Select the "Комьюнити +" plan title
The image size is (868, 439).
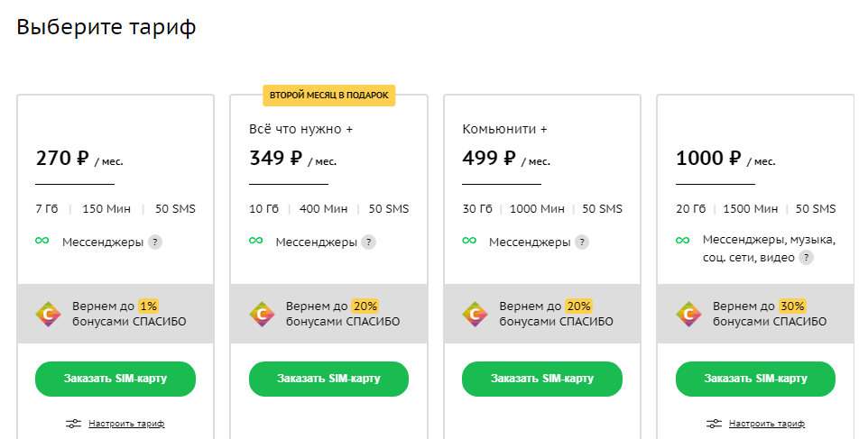[x=504, y=129]
